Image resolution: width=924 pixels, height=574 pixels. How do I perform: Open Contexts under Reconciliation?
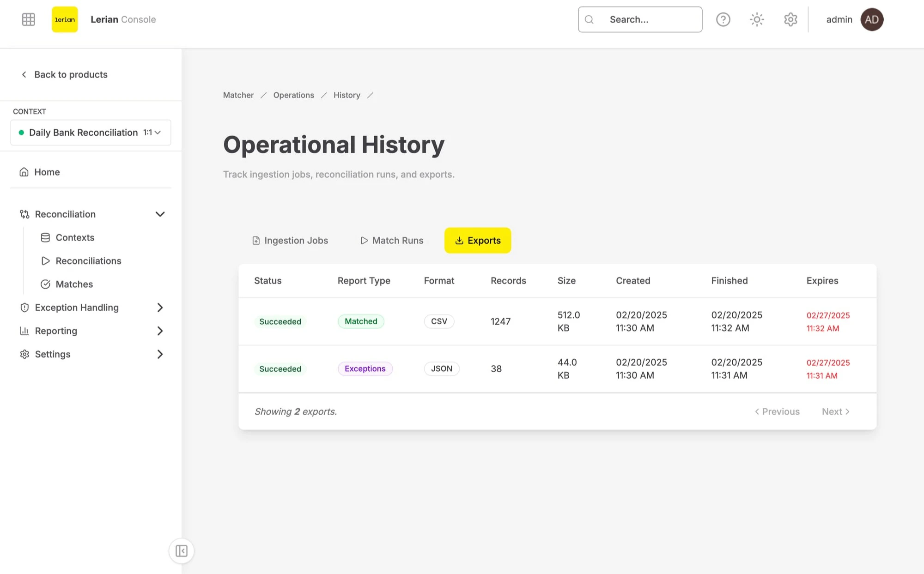click(x=75, y=237)
